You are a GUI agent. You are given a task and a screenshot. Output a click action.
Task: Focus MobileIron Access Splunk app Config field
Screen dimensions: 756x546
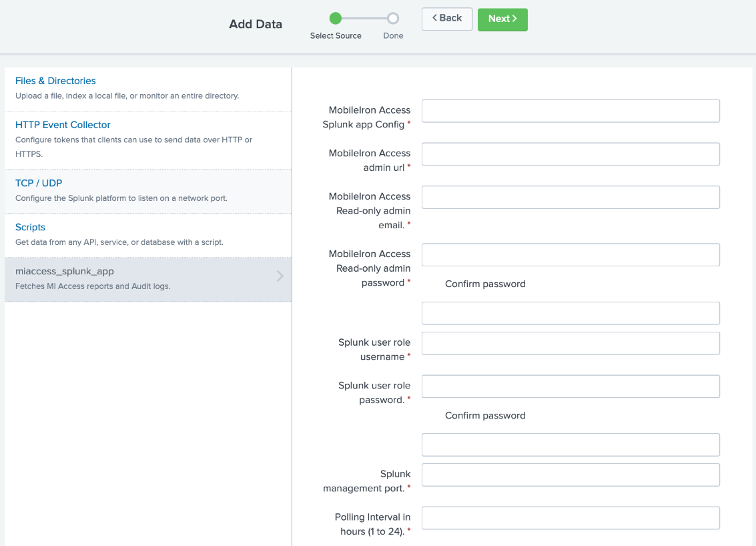[571, 111]
